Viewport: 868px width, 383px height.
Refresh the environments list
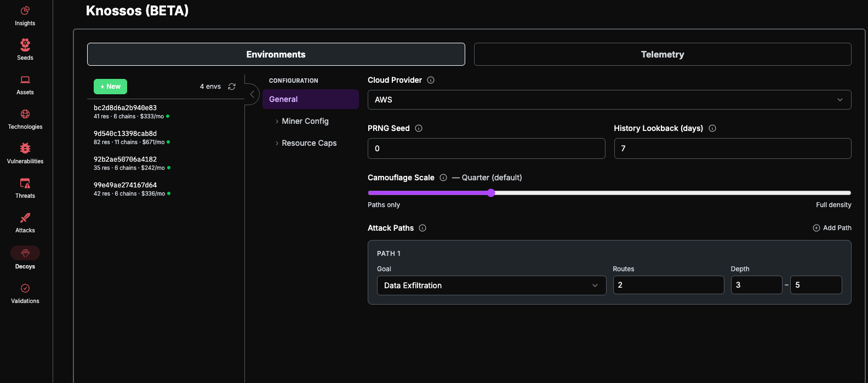pos(232,87)
